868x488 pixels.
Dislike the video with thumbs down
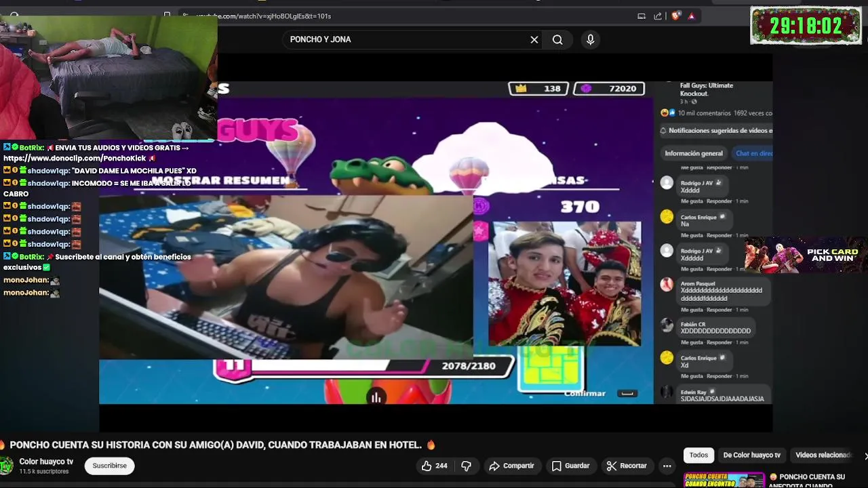click(466, 466)
